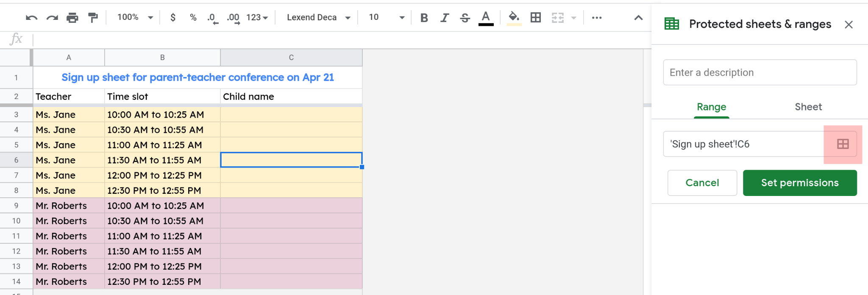This screenshot has width=868, height=295.
Task: Open the More toolbar options ellipsis
Action: click(x=597, y=18)
